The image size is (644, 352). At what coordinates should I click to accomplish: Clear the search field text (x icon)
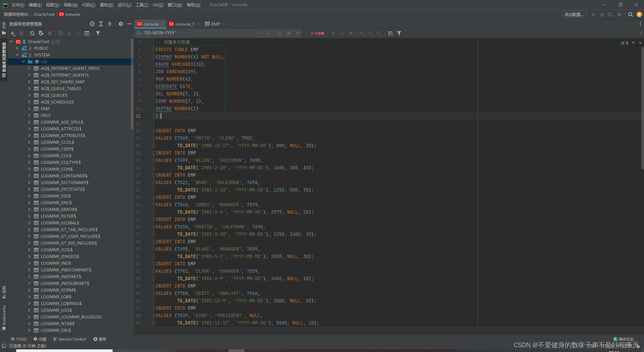click(x=261, y=33)
